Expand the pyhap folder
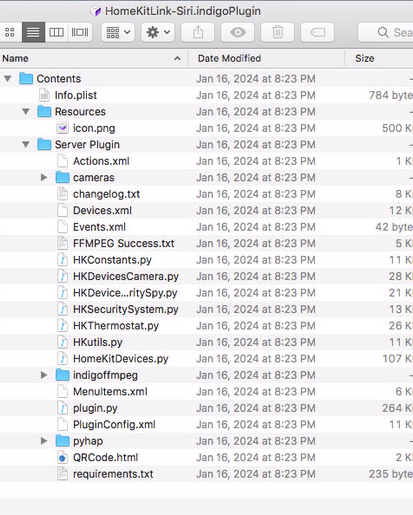The image size is (413, 515). coord(44,441)
